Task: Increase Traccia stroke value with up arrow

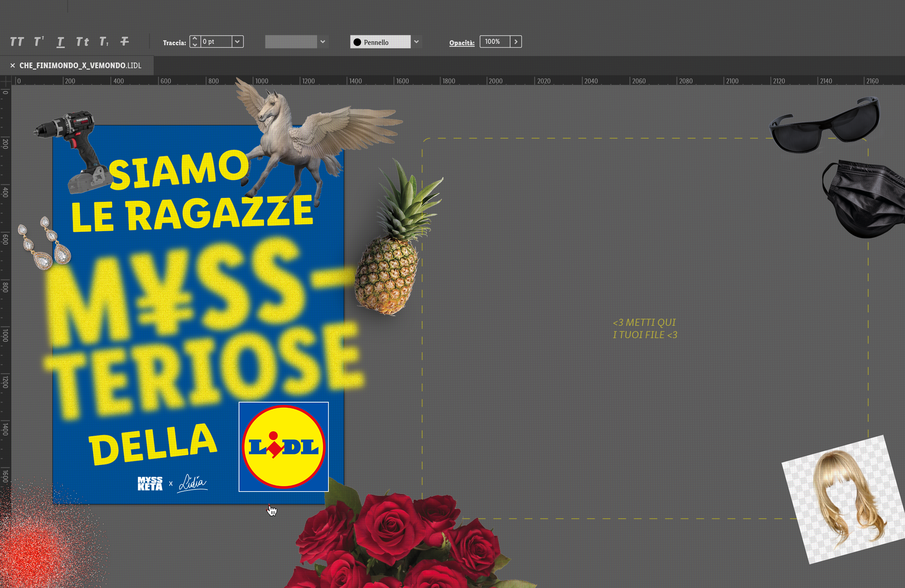Action: pos(195,39)
